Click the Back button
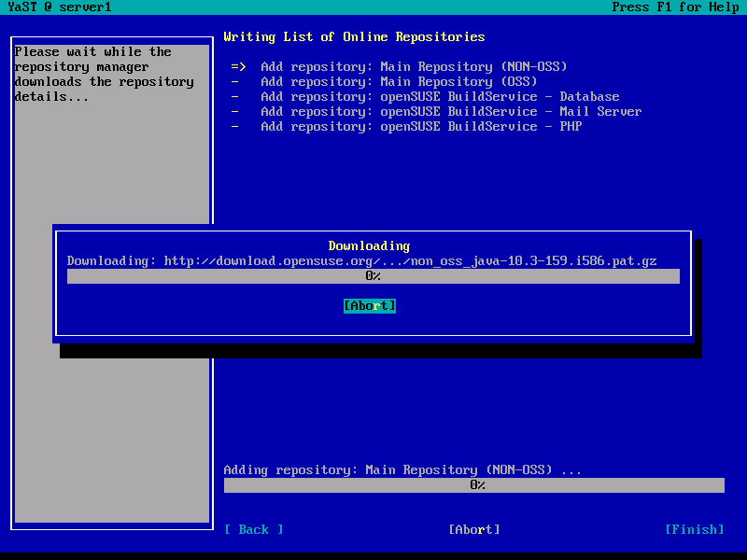 point(254,529)
